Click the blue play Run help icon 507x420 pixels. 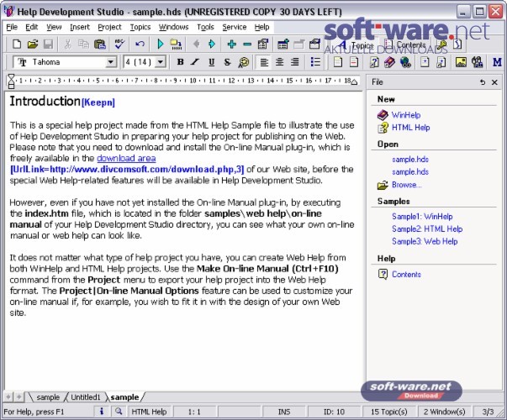click(x=161, y=44)
